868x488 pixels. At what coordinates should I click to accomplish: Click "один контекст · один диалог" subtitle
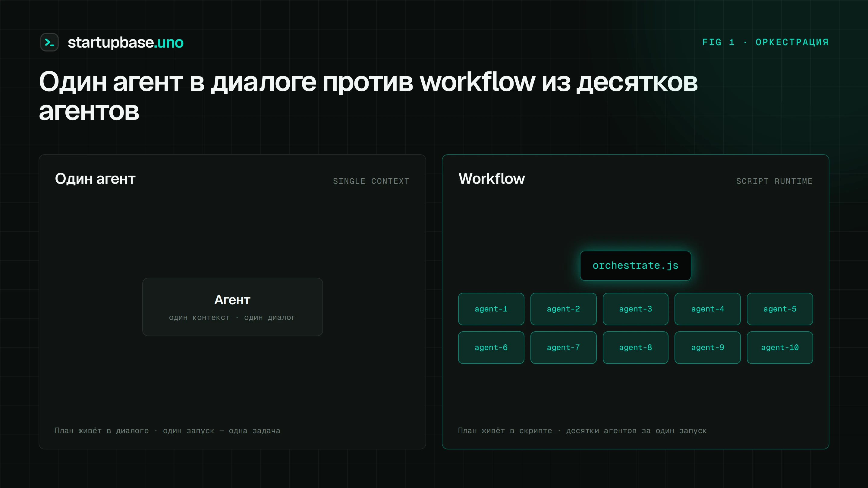click(x=232, y=318)
